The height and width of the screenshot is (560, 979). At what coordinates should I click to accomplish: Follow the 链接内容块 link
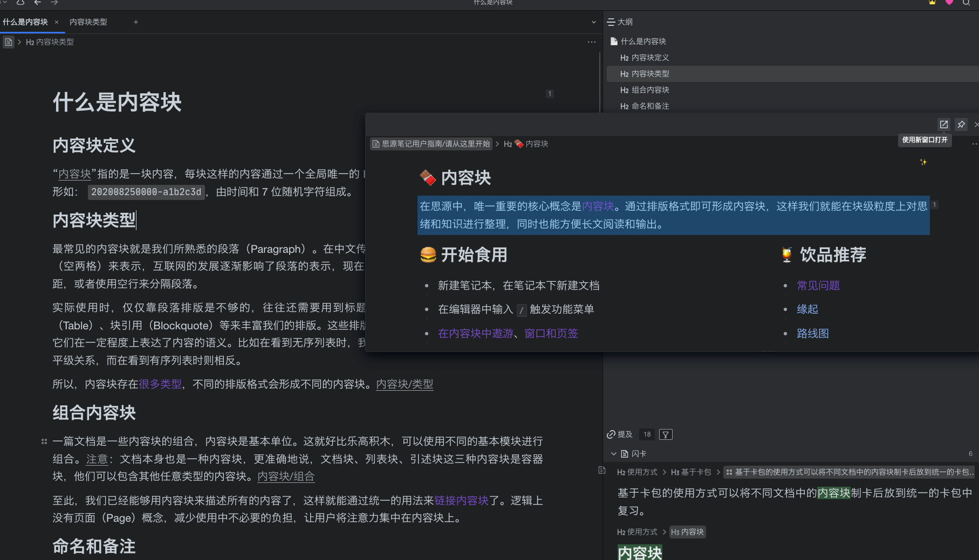461,501
